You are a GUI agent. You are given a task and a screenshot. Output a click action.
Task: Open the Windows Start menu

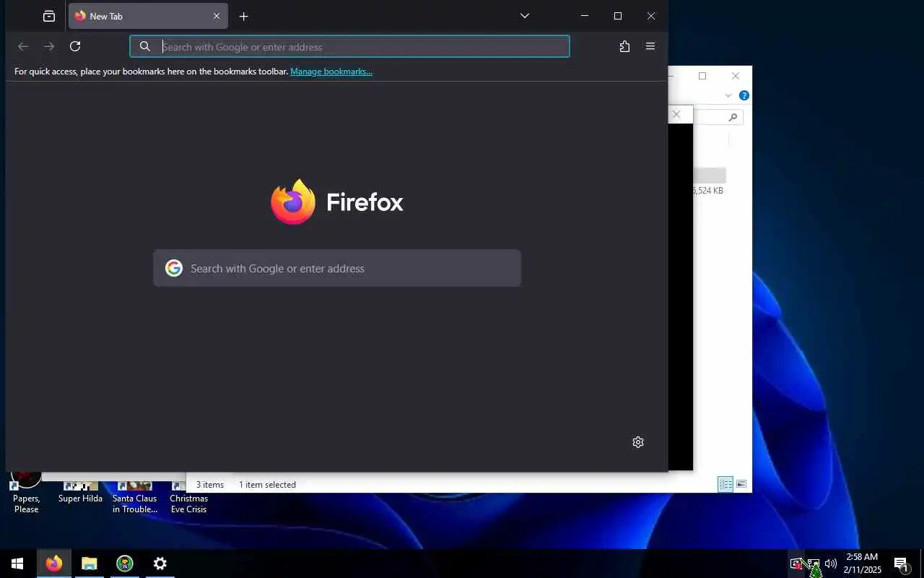click(x=17, y=564)
